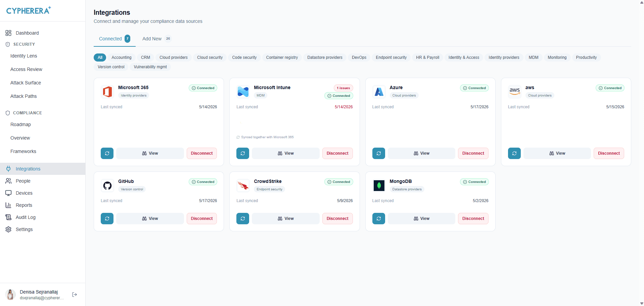This screenshot has width=644, height=306.
Task: Click the logout icon beside the user name
Action: coord(75,295)
